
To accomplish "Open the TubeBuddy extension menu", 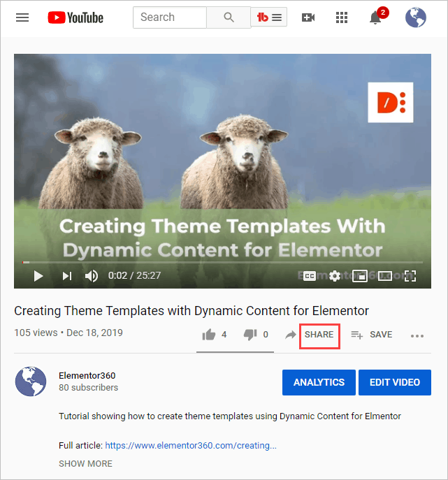I will [269, 17].
